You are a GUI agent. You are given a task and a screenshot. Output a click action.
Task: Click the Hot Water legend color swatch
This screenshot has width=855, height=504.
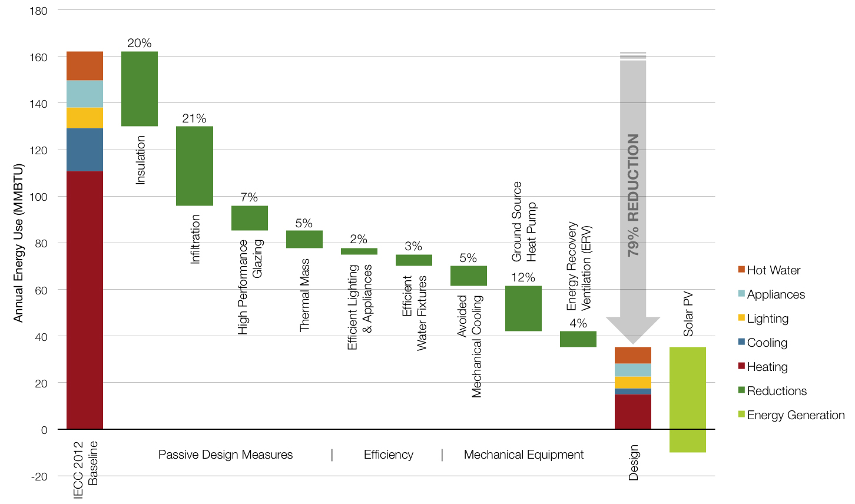click(741, 270)
